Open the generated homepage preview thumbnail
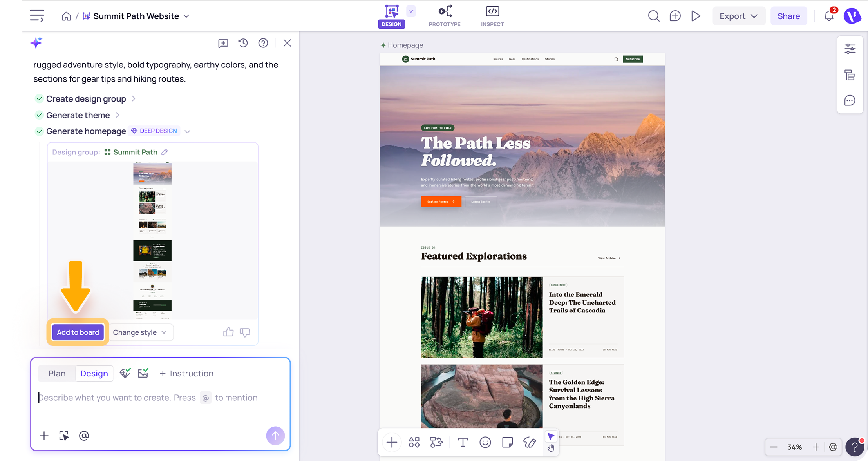 click(152, 240)
